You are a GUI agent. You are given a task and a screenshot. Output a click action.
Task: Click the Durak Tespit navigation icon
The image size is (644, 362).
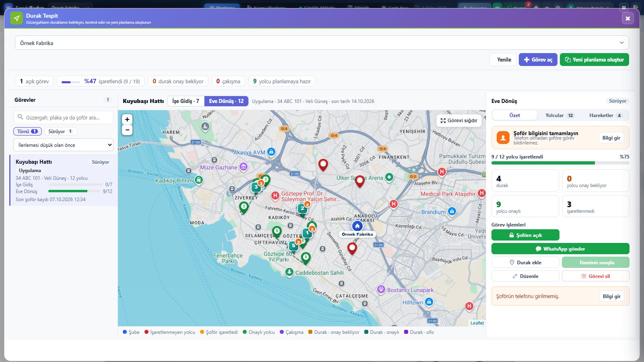(17, 19)
